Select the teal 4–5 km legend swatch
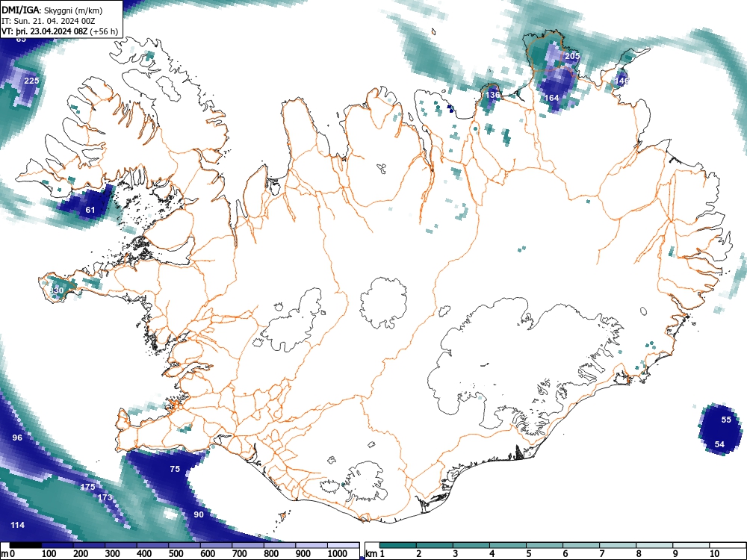The image size is (747, 560). (508, 545)
